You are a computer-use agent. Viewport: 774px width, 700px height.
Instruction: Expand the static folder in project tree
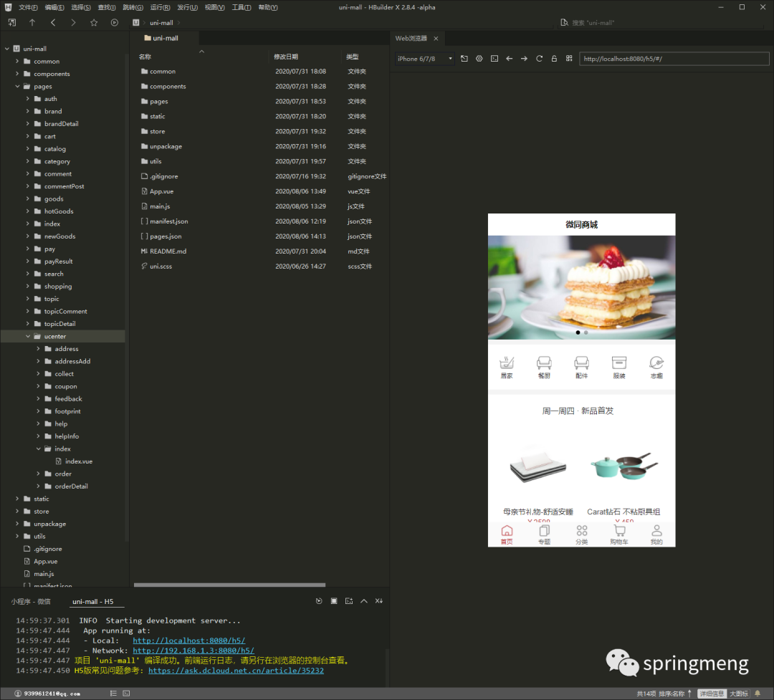(17, 499)
